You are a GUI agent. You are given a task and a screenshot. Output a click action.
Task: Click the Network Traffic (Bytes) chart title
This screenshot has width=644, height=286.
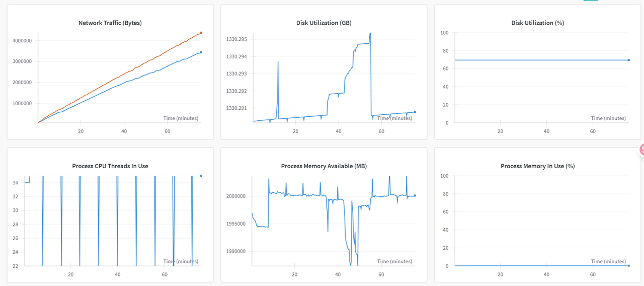(110, 23)
